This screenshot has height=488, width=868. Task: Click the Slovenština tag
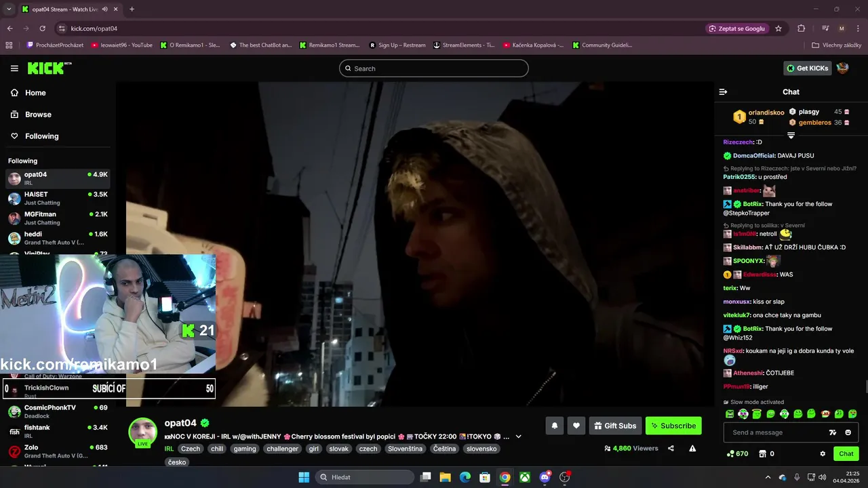point(406,449)
